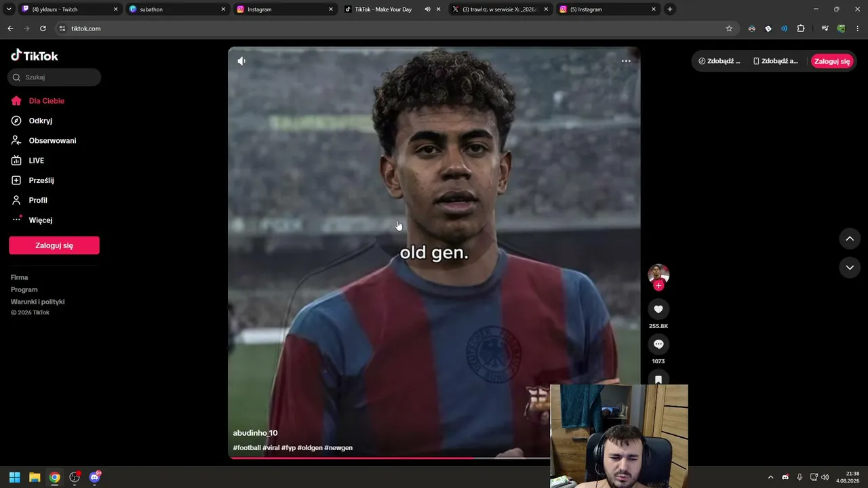The image size is (868, 488).
Task: Open the Extensions puzzle-piece menu
Action: pyautogui.click(x=801, y=28)
